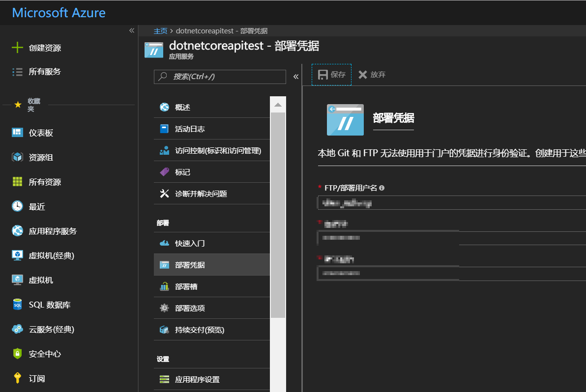Click the resource menu scrollbar thumb
Image resolution: width=586 pixels, height=392 pixels.
278,215
